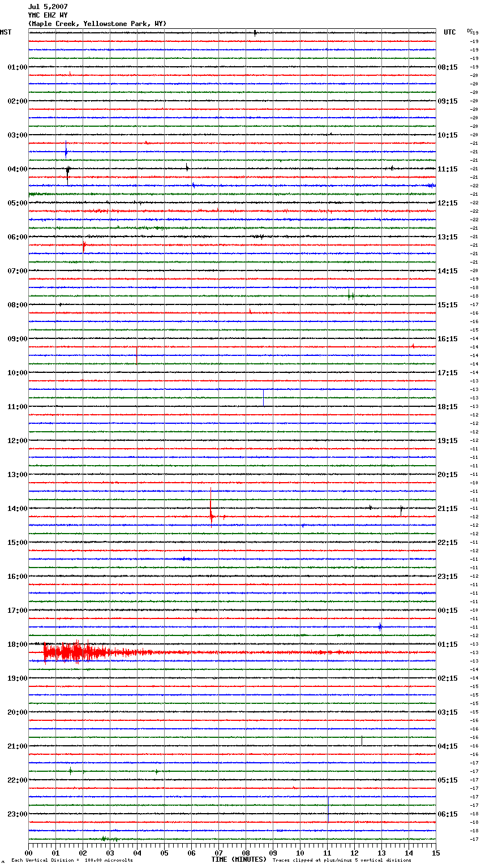Screen dimensions: 481x868
Task: Select the 11:00 MST row label
Action: pyautogui.click(x=17, y=407)
